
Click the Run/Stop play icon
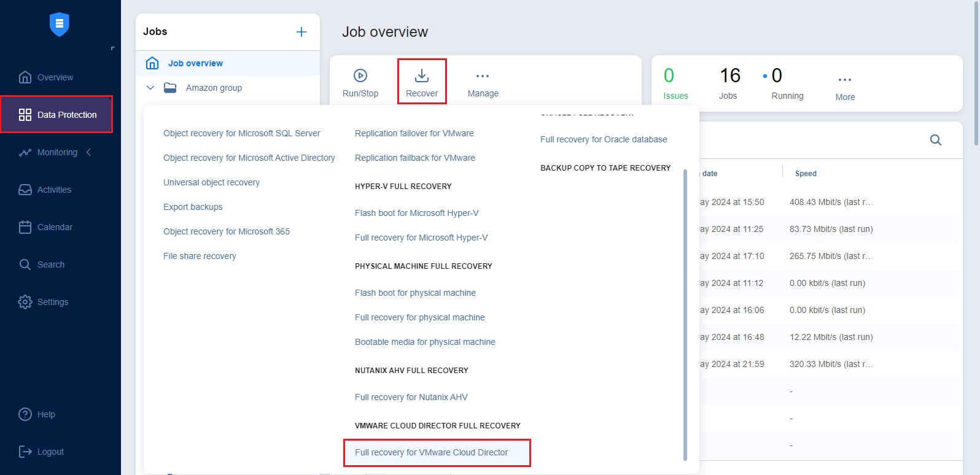360,75
